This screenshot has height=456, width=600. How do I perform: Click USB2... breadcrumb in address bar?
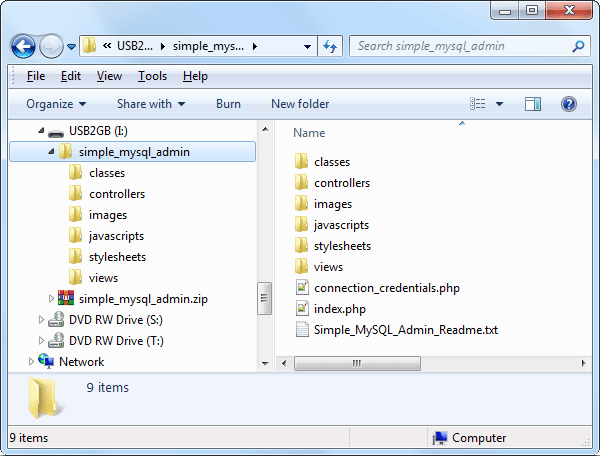pos(135,46)
